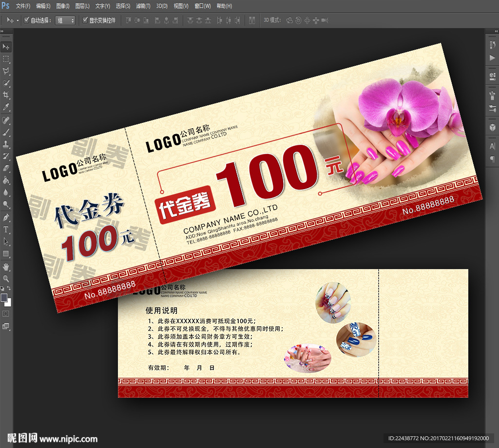The image size is (499, 448).
Task: Change the screen mode
Action: pos(6,326)
